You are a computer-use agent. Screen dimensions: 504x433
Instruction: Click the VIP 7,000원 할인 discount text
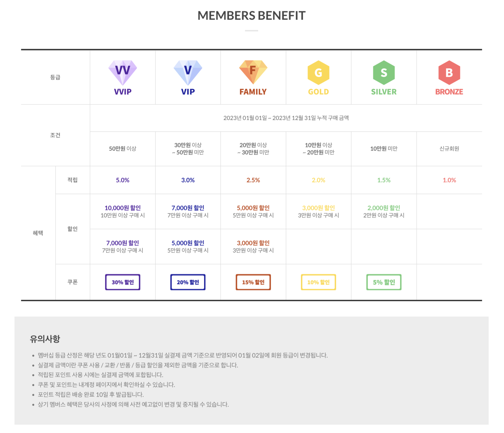[x=188, y=208]
